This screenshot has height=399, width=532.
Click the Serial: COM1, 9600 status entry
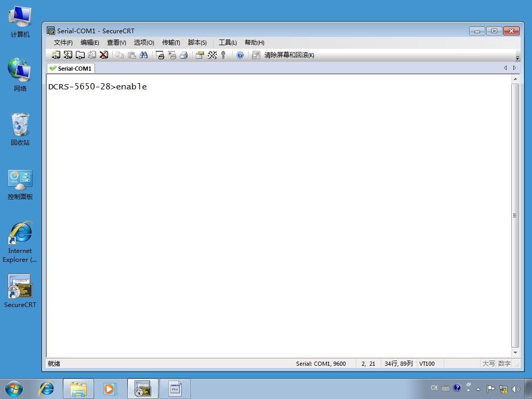[321, 363]
